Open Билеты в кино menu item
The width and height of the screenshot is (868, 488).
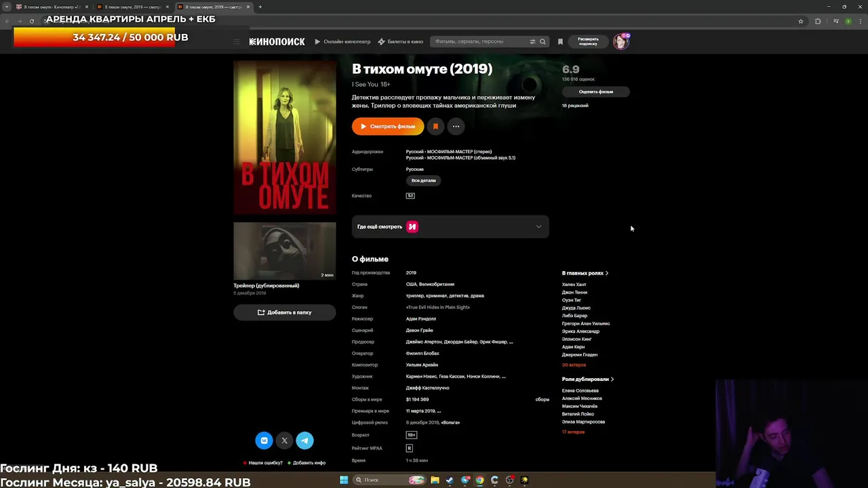tap(400, 41)
